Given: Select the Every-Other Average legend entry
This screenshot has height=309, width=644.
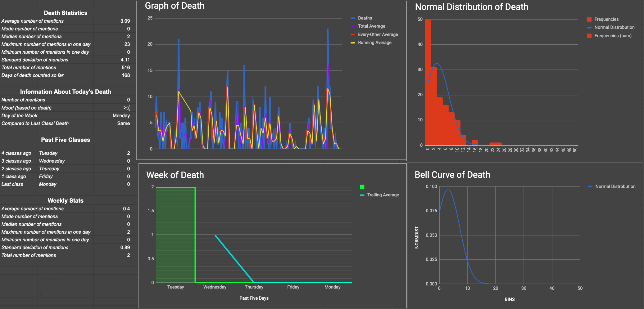Looking at the screenshot, I should tap(378, 34).
